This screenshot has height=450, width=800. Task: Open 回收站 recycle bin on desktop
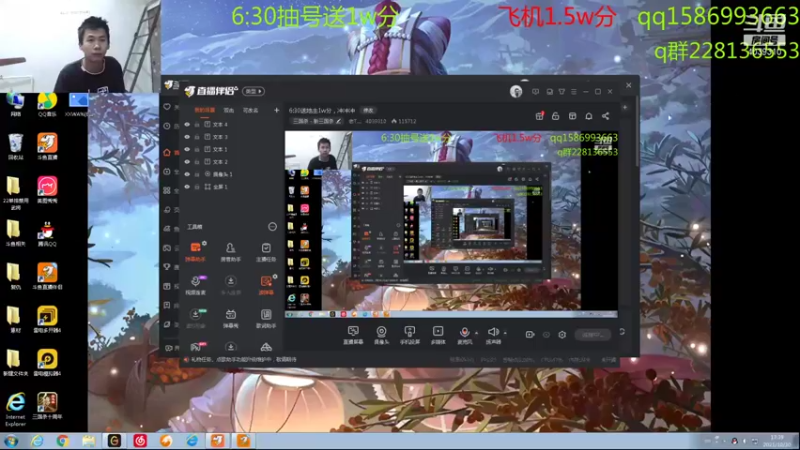tap(15, 147)
